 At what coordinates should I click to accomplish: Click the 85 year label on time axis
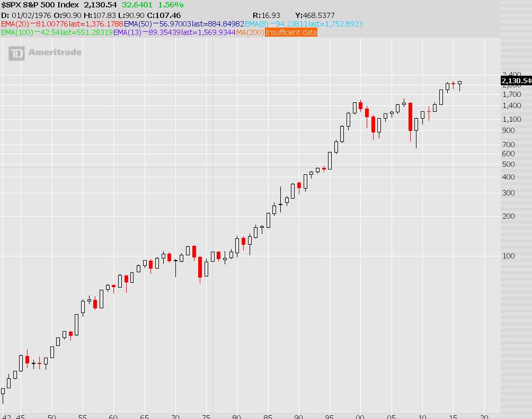[268, 417]
